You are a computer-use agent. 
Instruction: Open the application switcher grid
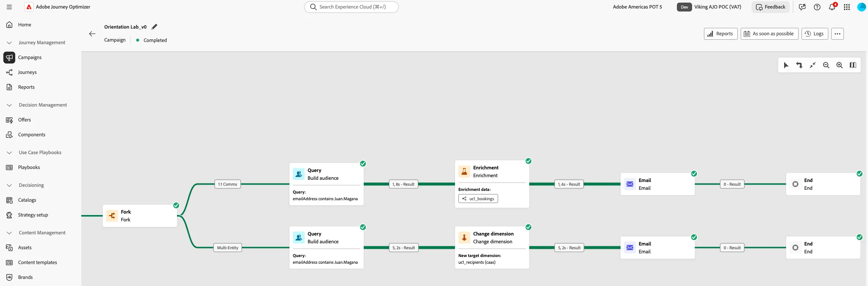point(847,7)
